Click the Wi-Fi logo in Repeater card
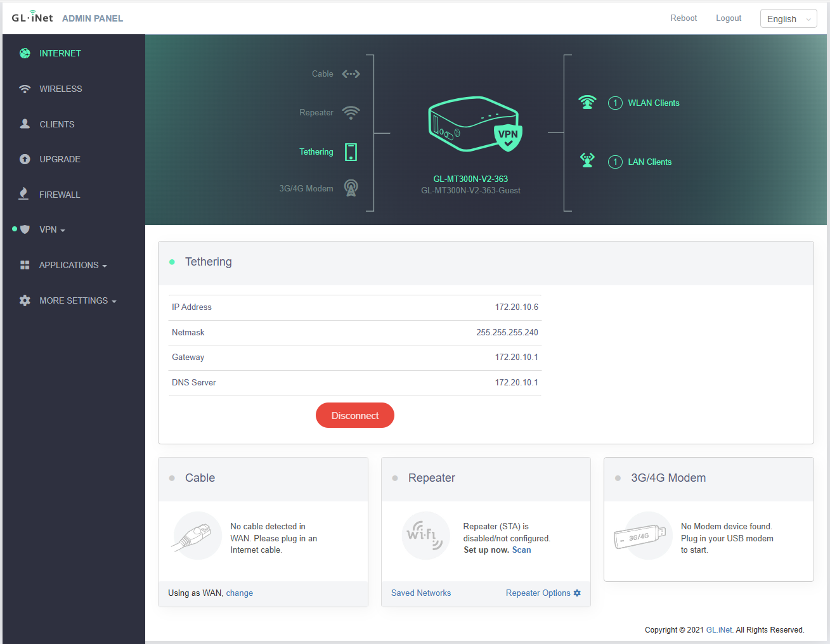The height and width of the screenshot is (644, 830). tap(425, 536)
